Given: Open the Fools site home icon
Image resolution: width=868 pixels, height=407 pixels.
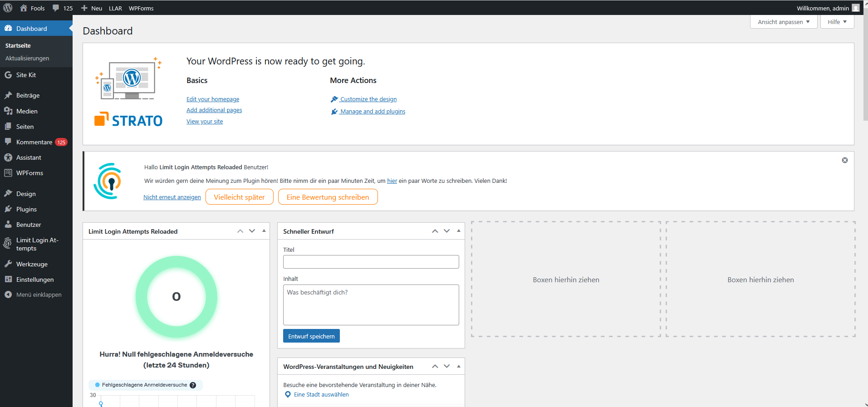Looking at the screenshot, I should (x=24, y=8).
